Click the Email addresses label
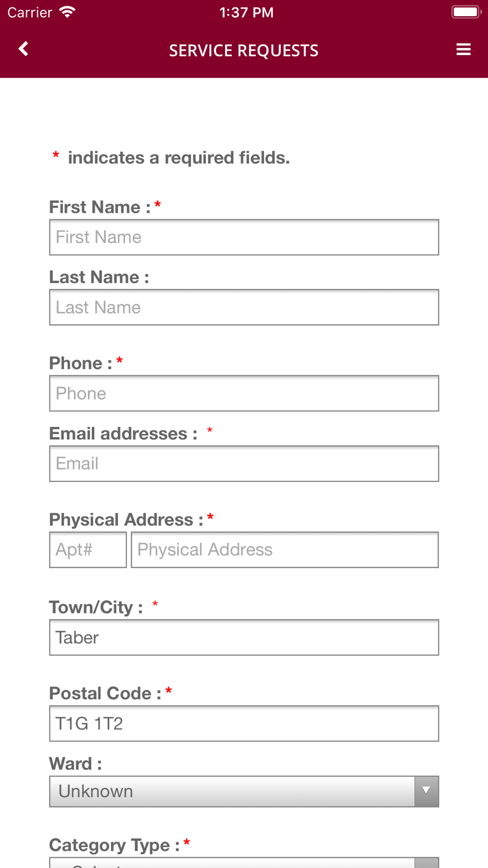Screen dimensions: 488x868 (x=123, y=434)
